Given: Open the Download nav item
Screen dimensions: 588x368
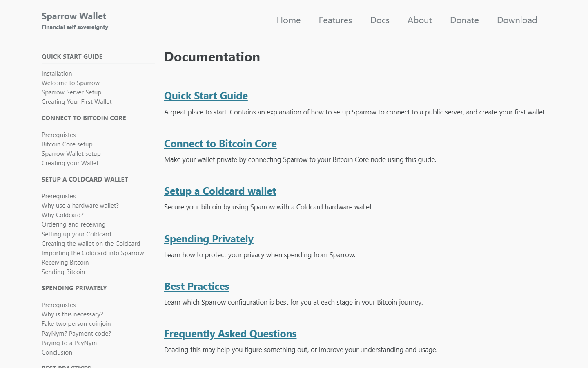Looking at the screenshot, I should click(x=517, y=20).
